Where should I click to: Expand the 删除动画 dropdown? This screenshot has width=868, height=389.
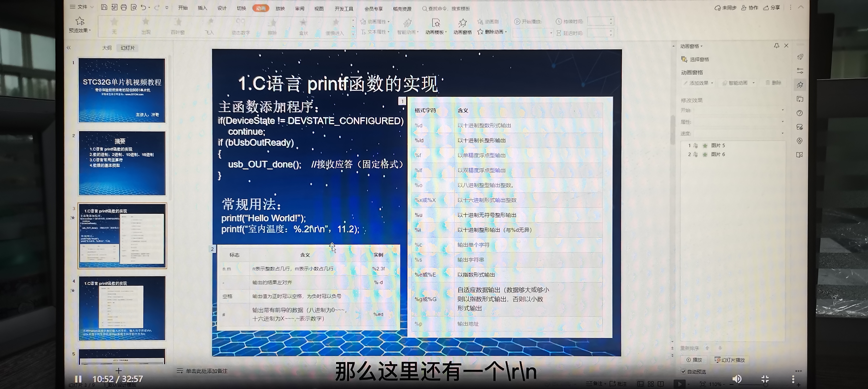tap(492, 32)
